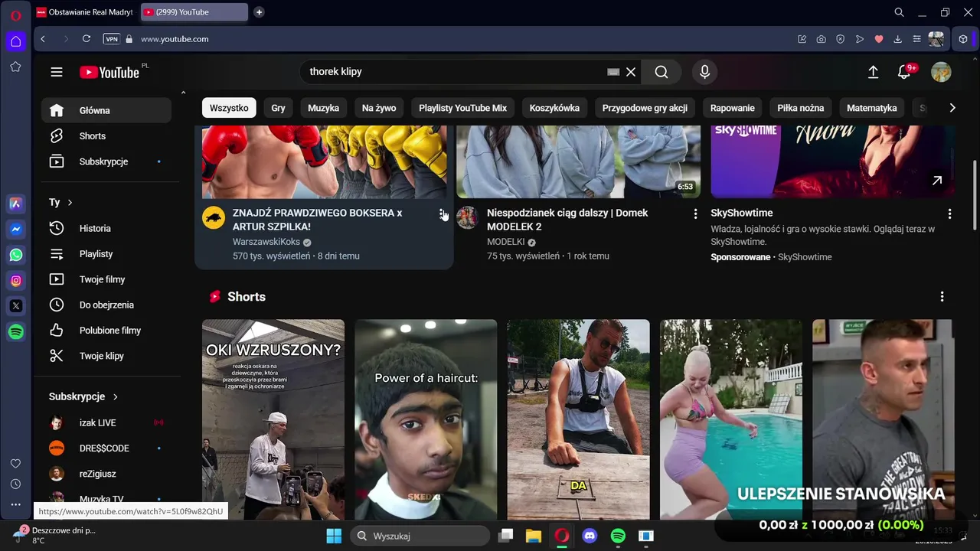
Task: Open options menu for WarszawskiKoks video
Action: 442,214
